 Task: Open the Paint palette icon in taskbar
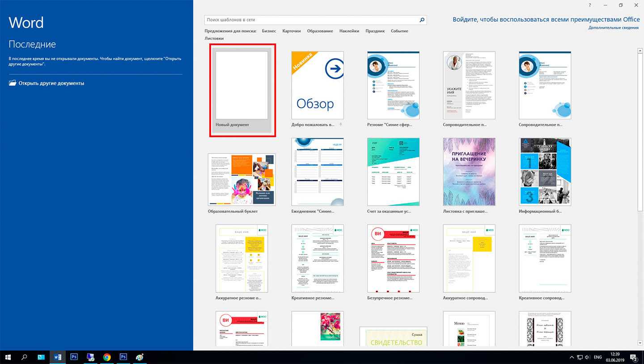[x=140, y=357]
